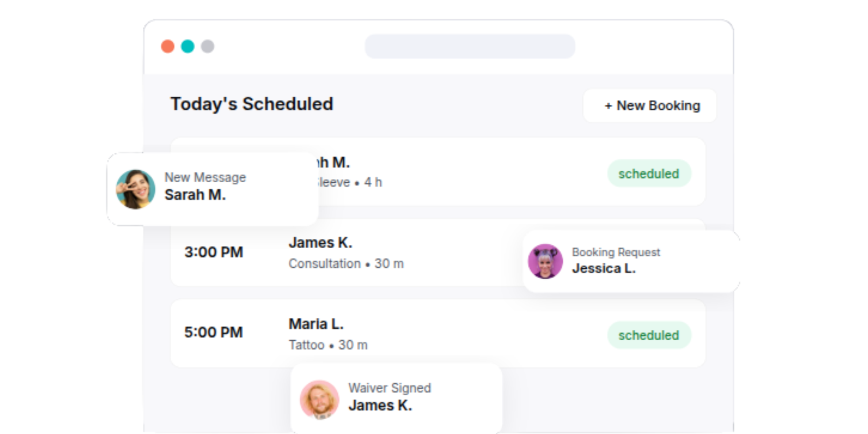The image size is (868, 434).
Task: Select the Consultation 30 m subtitle text
Action: point(347,263)
